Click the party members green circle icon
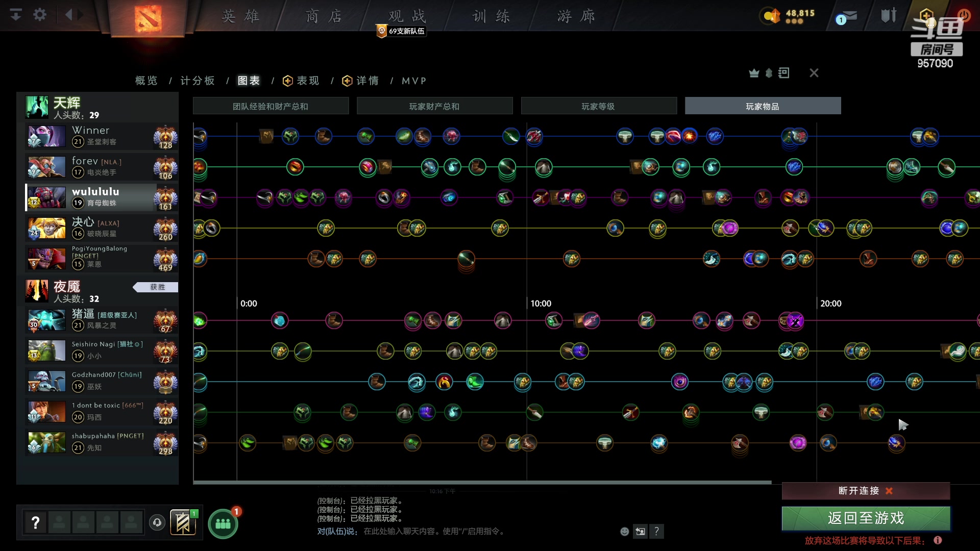 pyautogui.click(x=223, y=524)
